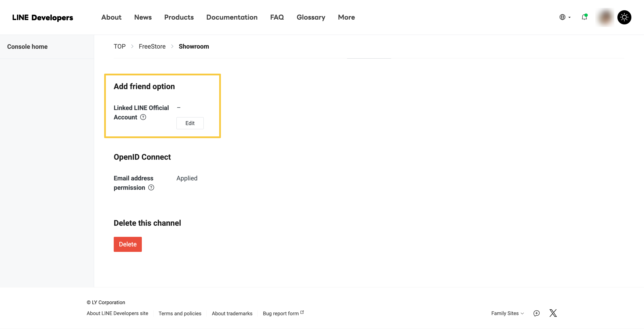Click the blurred user profile avatar
The height and width of the screenshot is (329, 644).
[x=605, y=17]
